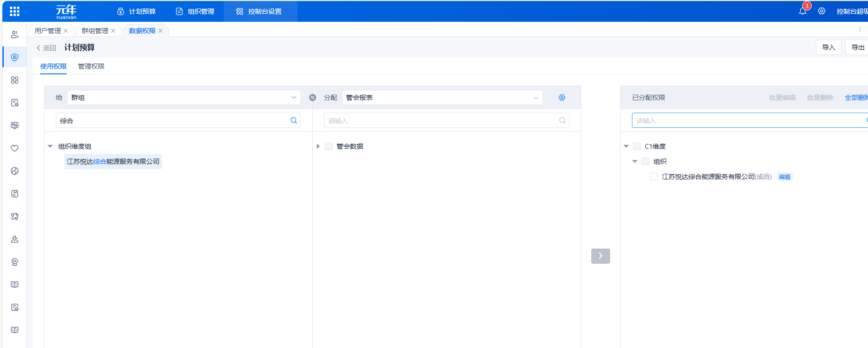Image resolution: width=868 pixels, height=348 pixels.
Task: Open the app launcher grid icon
Action: pyautogui.click(x=15, y=11)
